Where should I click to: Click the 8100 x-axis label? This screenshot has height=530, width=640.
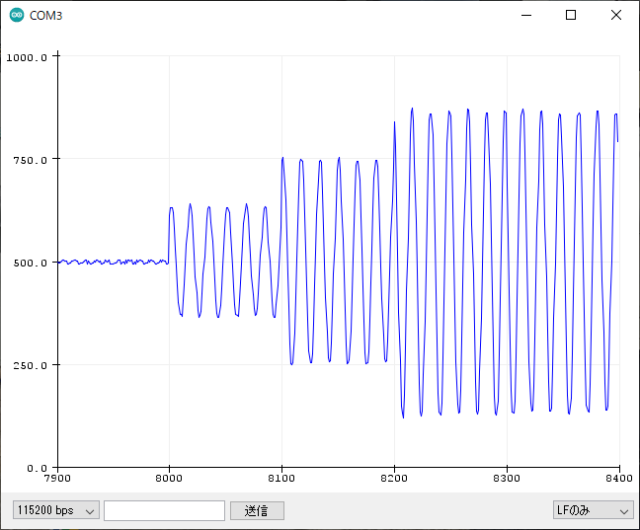pos(281,478)
